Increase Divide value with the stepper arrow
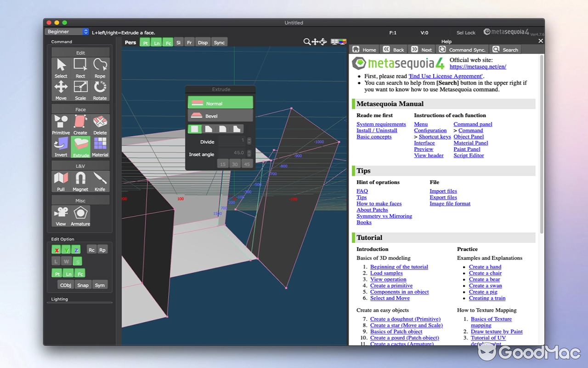The width and height of the screenshot is (588, 368). point(249,140)
